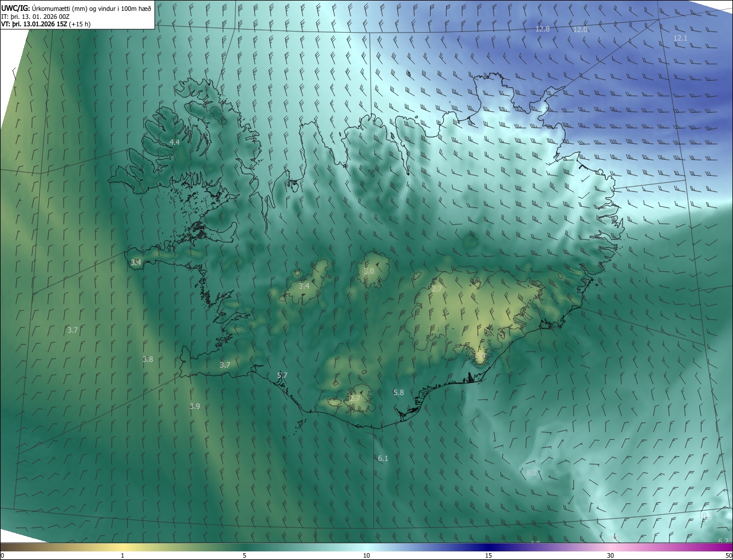Select the 10.2 value label
The image size is (733, 560).
click(x=705, y=515)
